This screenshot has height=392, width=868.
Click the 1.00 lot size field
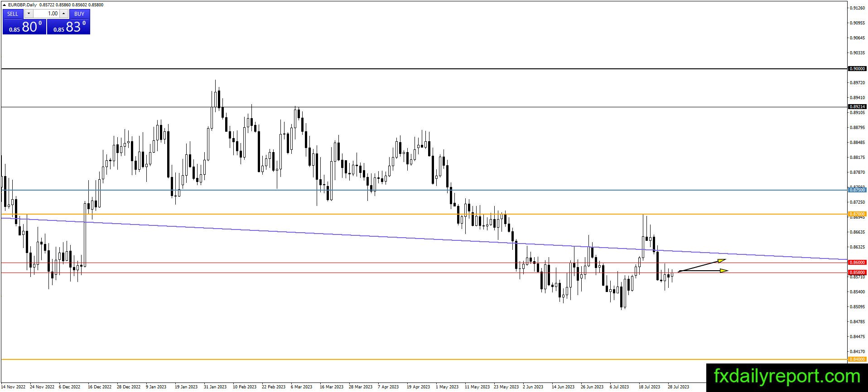(46, 14)
